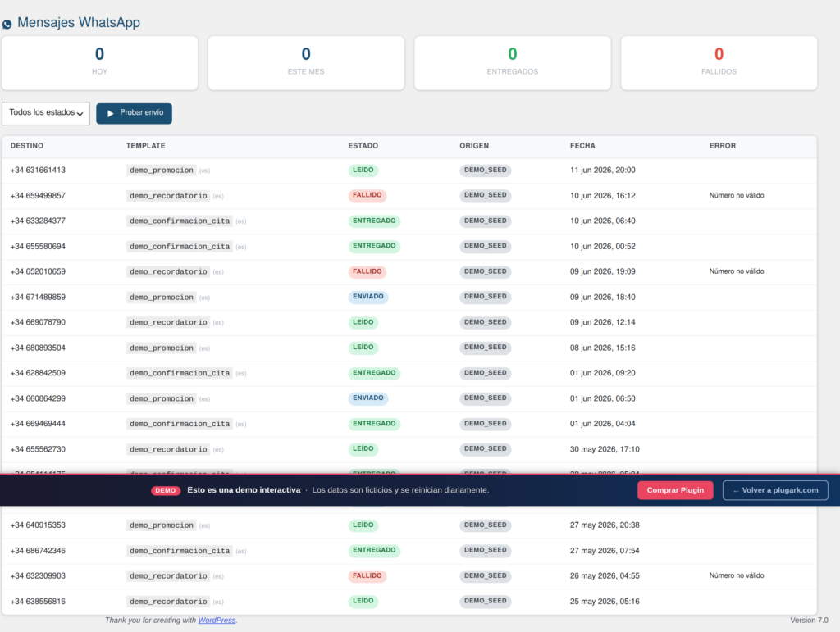Select the ENTREGADOS statistics card

tap(513, 63)
